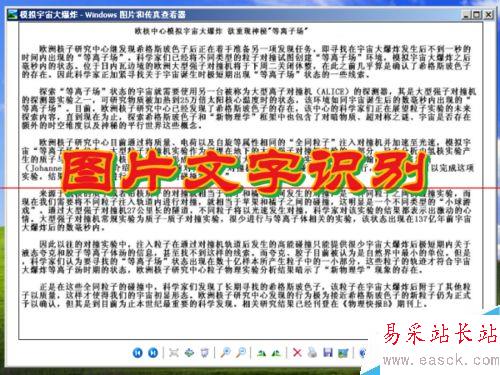This screenshot has width=500, height=375.
Task: Start the slide show
Action: (205, 353)
